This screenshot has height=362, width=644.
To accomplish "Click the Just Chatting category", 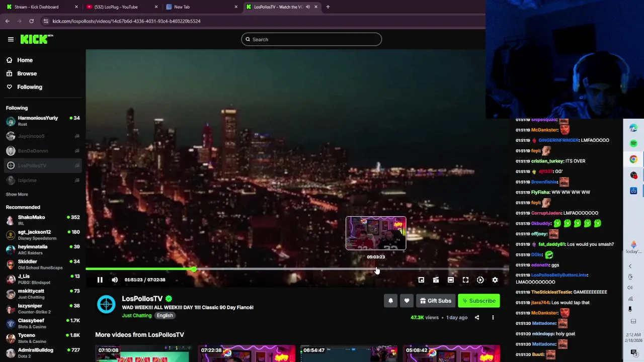I will pyautogui.click(x=136, y=316).
